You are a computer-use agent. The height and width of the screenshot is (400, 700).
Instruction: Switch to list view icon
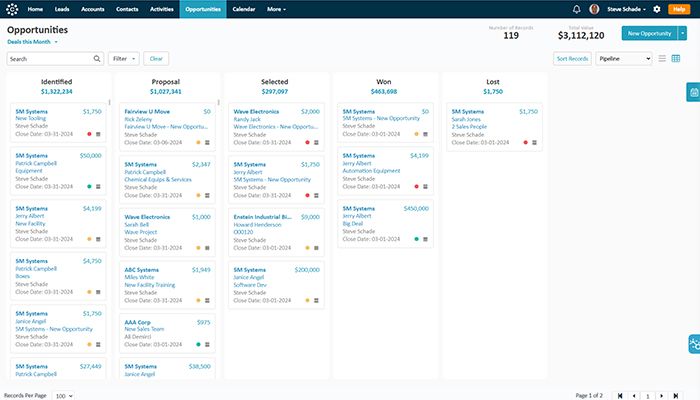coord(661,59)
